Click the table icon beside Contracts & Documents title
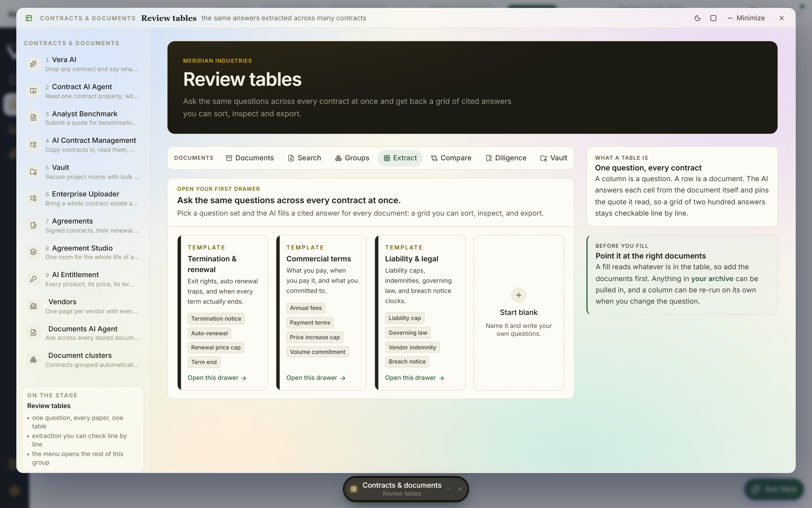Screen dimensions: 812x508 [29, 18]
